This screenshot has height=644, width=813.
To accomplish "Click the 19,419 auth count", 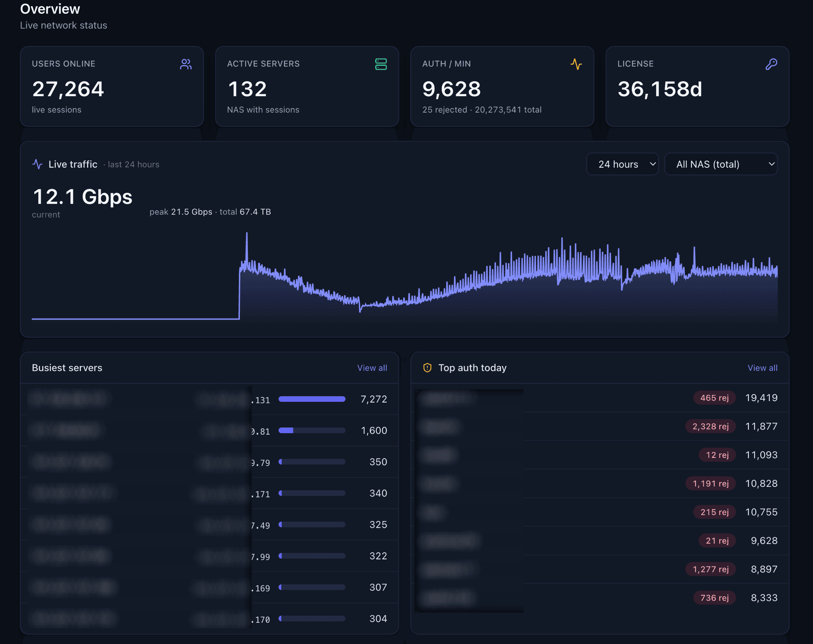I will (761, 398).
